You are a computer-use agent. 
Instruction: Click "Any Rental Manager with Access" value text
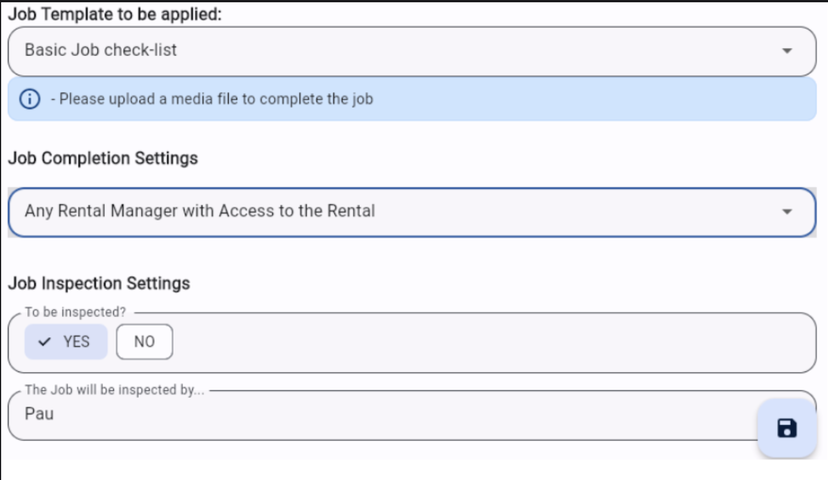point(200,212)
